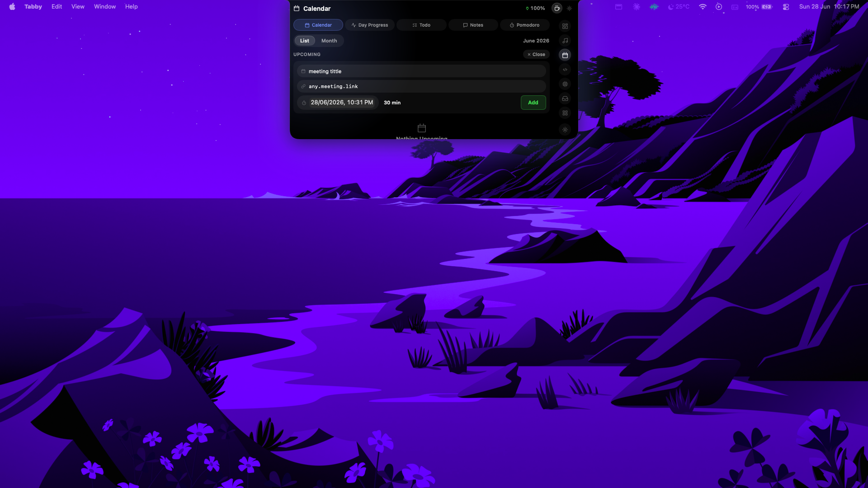This screenshot has height=488, width=868.
Task: Focus the meeting tittle input field
Action: point(421,71)
